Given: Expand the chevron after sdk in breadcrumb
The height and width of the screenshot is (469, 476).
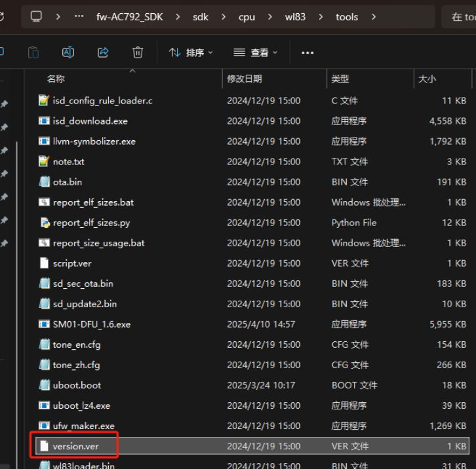Looking at the screenshot, I should [224, 16].
